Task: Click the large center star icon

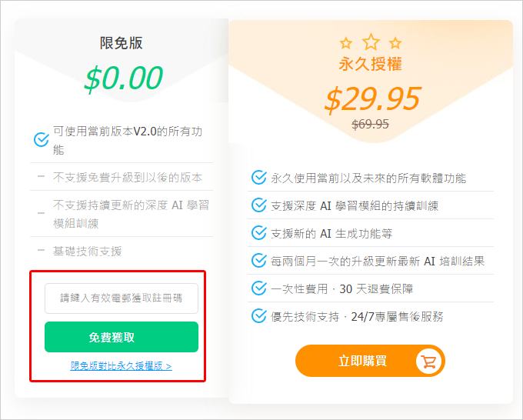Action: 371,42
